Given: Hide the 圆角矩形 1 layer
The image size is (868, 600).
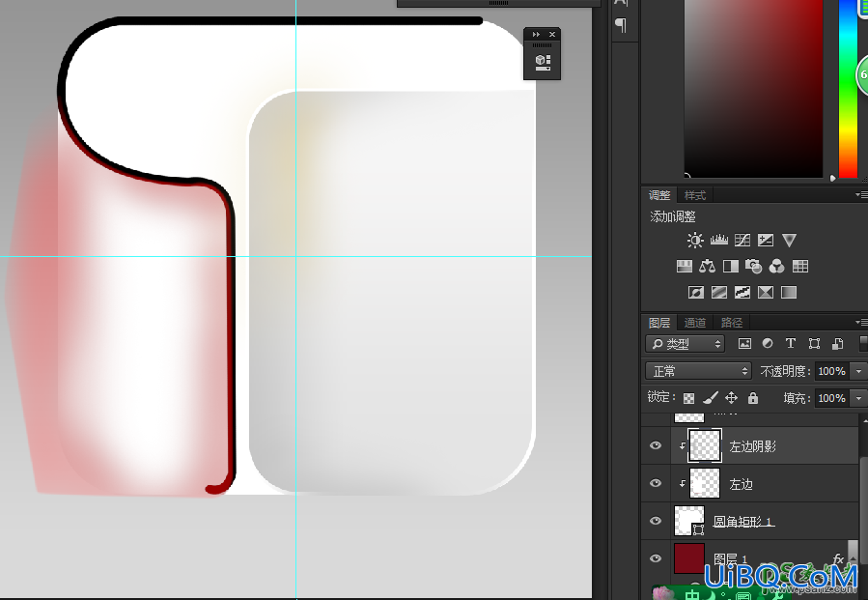Looking at the screenshot, I should click(x=656, y=521).
